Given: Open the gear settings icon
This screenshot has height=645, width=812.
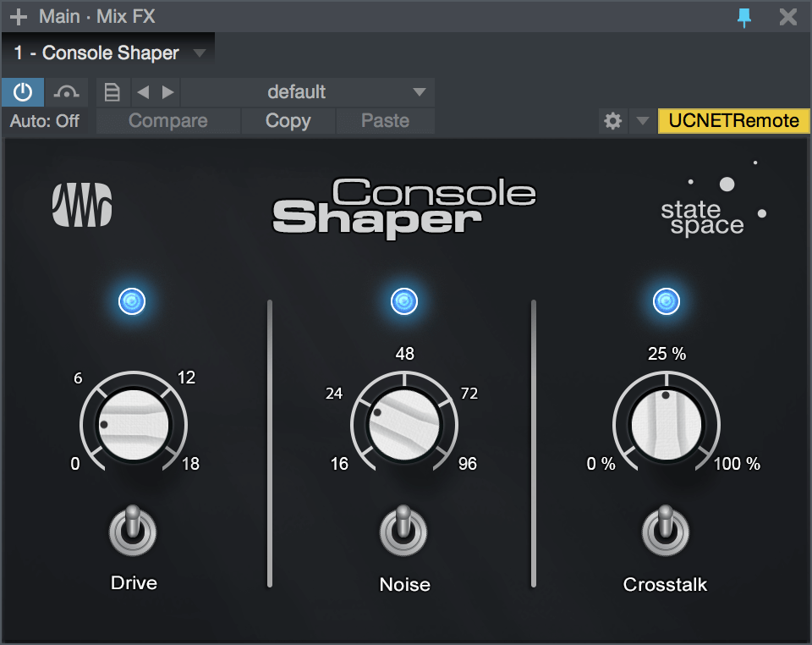Looking at the screenshot, I should tap(612, 121).
